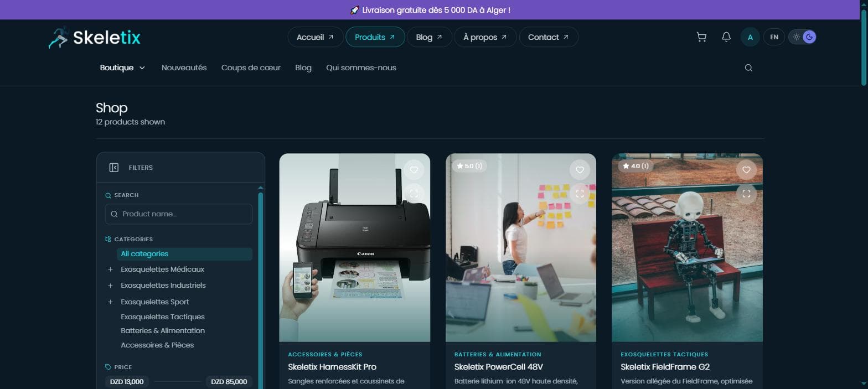
Task: Add PowerCell 48V to wishlist heart
Action: pyautogui.click(x=580, y=170)
